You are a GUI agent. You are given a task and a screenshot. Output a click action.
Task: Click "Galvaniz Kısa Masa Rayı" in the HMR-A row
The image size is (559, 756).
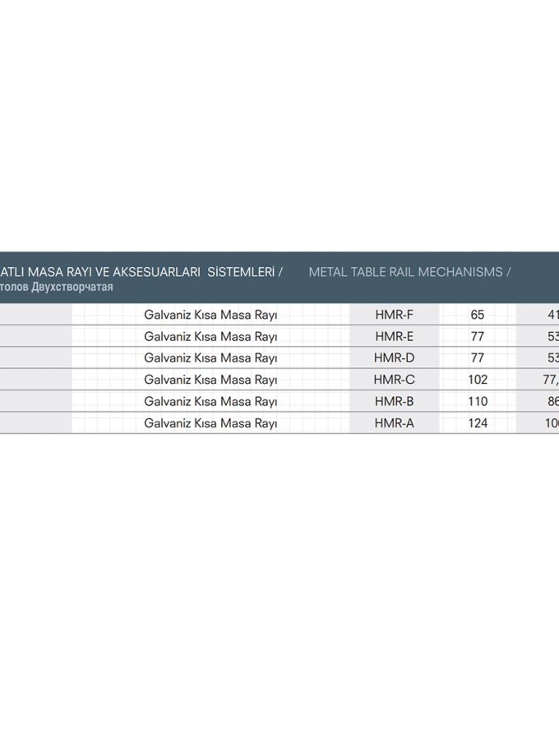(x=210, y=423)
